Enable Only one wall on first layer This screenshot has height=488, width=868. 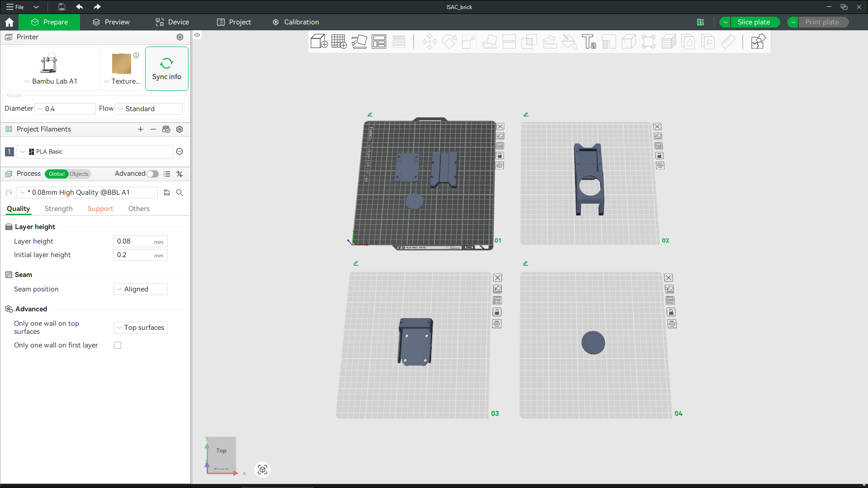[x=118, y=345]
